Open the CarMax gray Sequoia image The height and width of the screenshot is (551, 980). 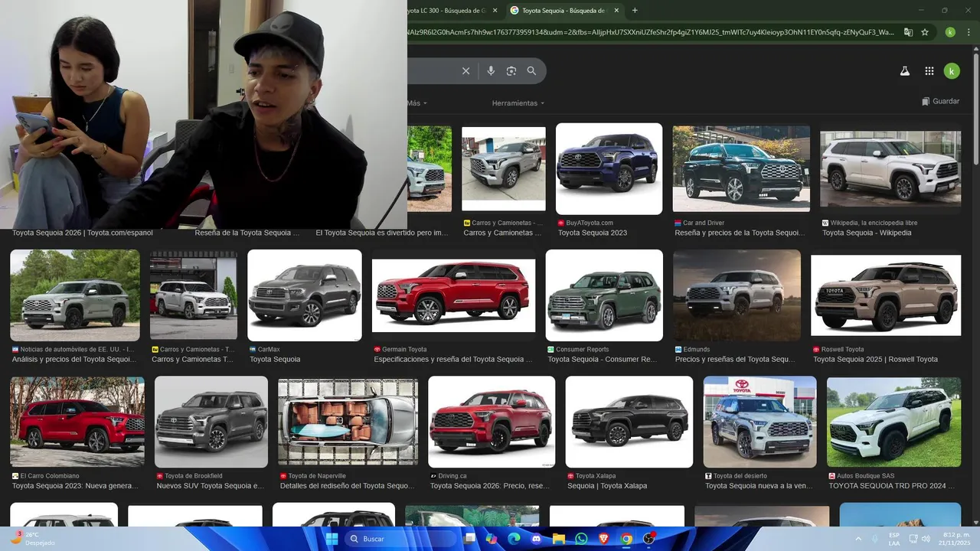(305, 295)
